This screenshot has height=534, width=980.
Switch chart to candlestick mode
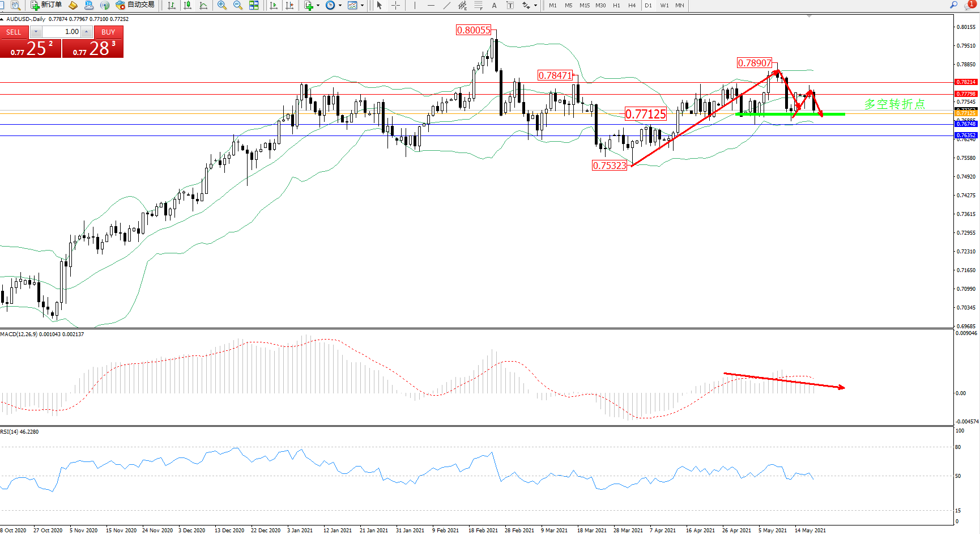click(188, 5)
